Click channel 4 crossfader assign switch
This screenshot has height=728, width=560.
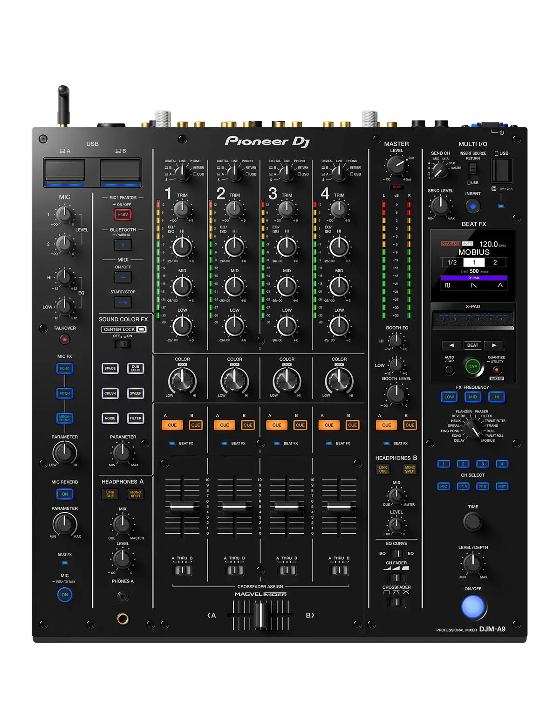pos(339,570)
